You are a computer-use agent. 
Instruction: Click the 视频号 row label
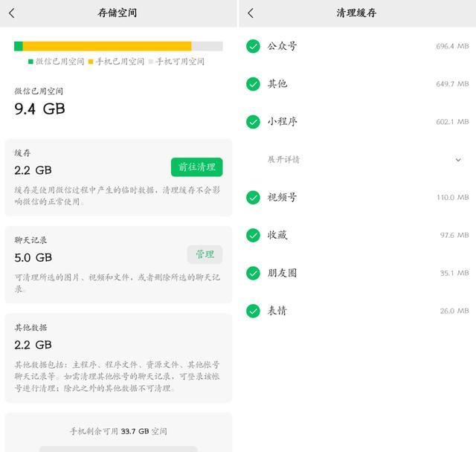pyautogui.click(x=282, y=197)
